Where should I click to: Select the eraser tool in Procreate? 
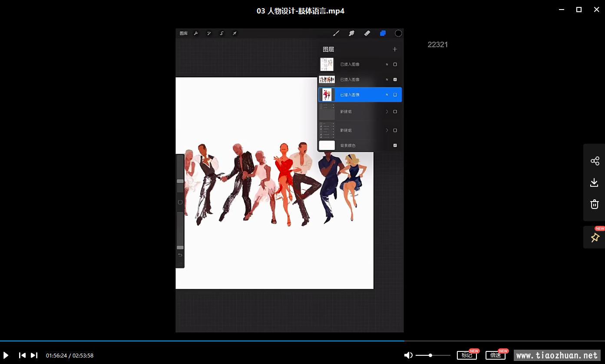367,33
